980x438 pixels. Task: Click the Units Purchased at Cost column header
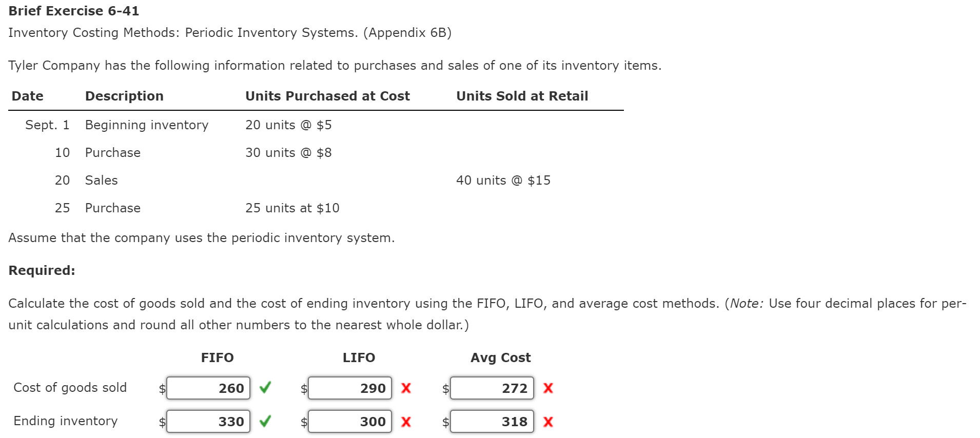[327, 96]
